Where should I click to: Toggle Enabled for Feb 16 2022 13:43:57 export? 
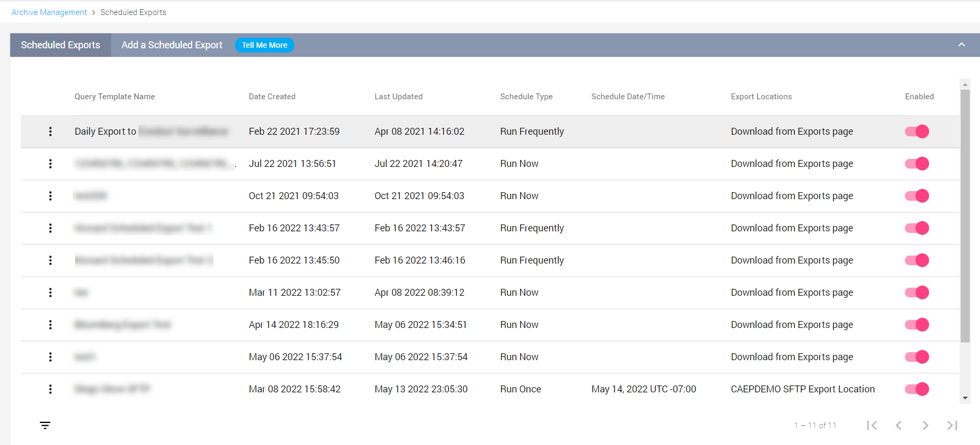pyautogui.click(x=917, y=228)
